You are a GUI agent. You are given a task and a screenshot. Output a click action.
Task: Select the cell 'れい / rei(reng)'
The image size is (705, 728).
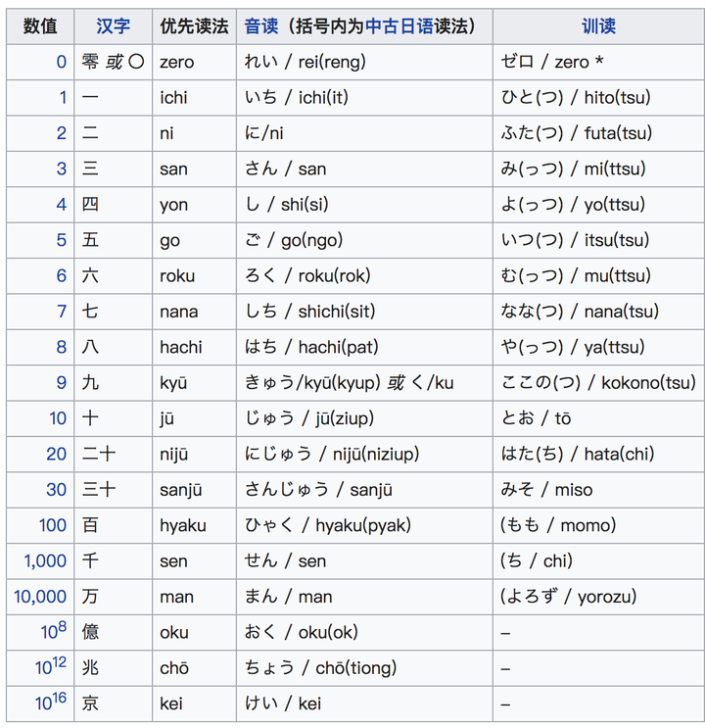tap(364, 62)
